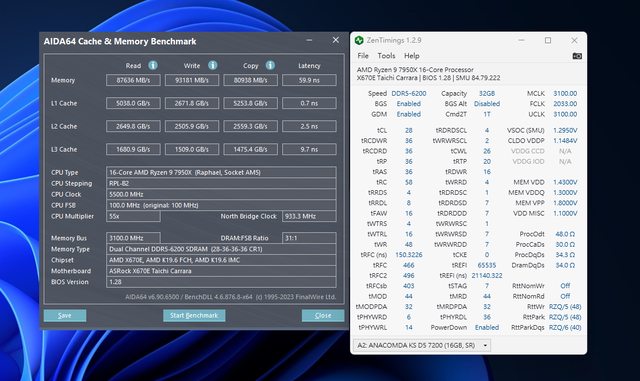640x381 pixels.
Task: Click the Write column info icon
Action: click(213, 65)
